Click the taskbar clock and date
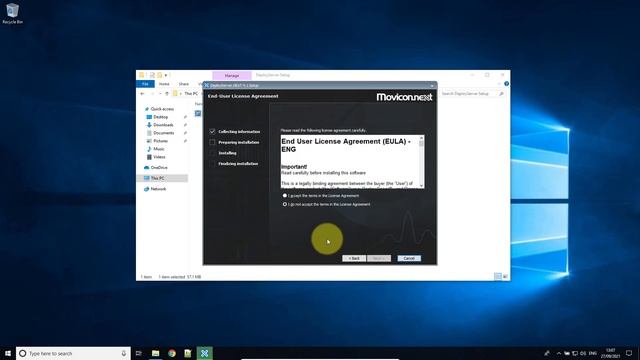This screenshot has width=640, height=360. [x=611, y=353]
